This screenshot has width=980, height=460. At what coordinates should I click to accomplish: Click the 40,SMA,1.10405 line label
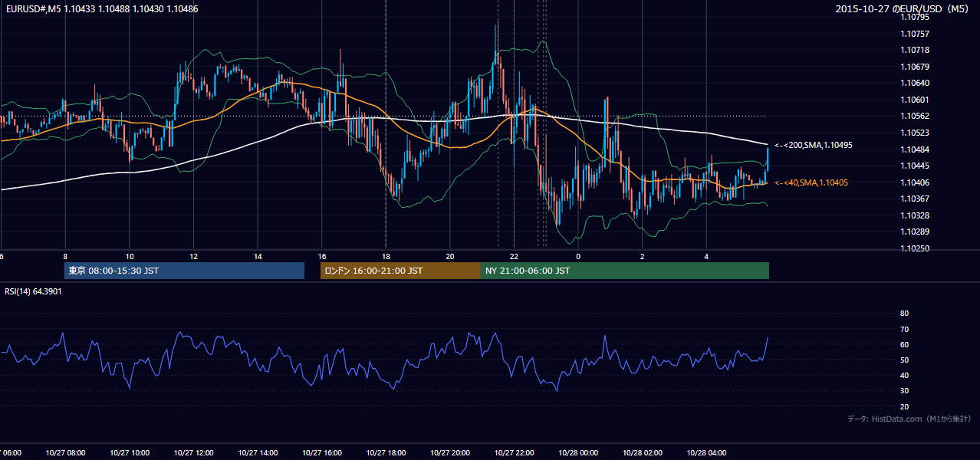(x=811, y=182)
